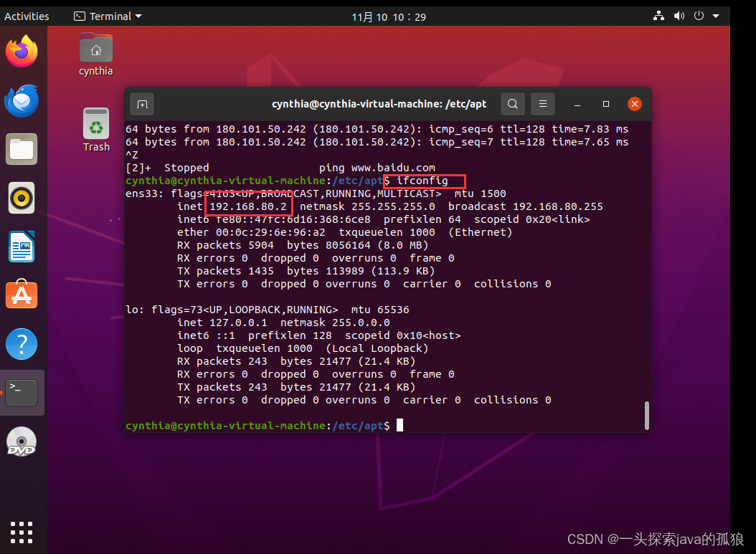Click the terminal scrollbar
This screenshot has width=756, height=554.
646,414
